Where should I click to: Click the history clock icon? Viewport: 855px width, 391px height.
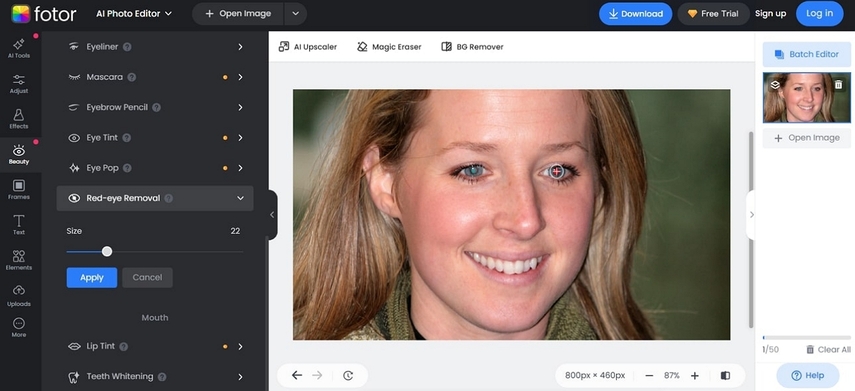348,375
